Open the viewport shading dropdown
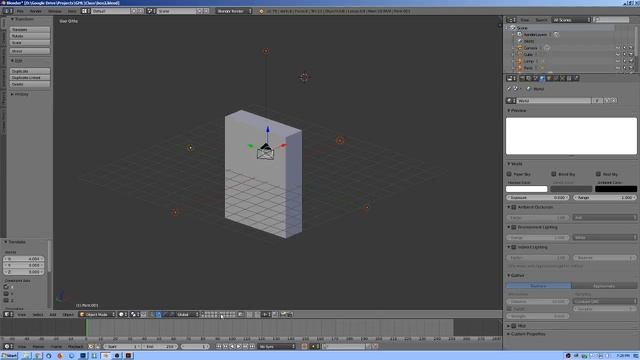Viewport: 640px width, 360px height. pos(123,315)
